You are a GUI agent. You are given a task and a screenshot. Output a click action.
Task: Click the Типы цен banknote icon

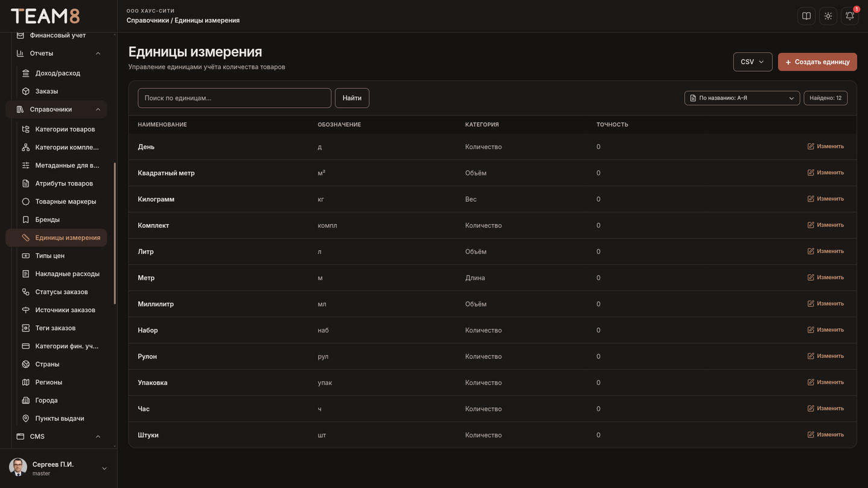pos(26,255)
